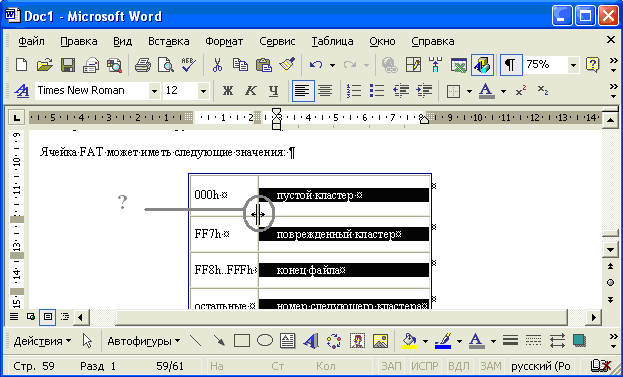Apply blue line color brush
Screen dimensions: 623x377
[443, 341]
